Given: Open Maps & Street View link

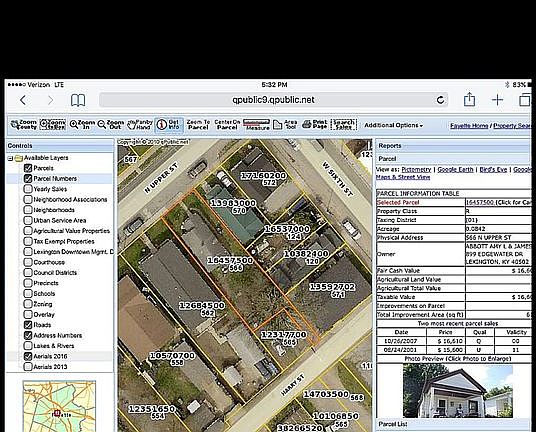Looking at the screenshot, I should tap(403, 177).
